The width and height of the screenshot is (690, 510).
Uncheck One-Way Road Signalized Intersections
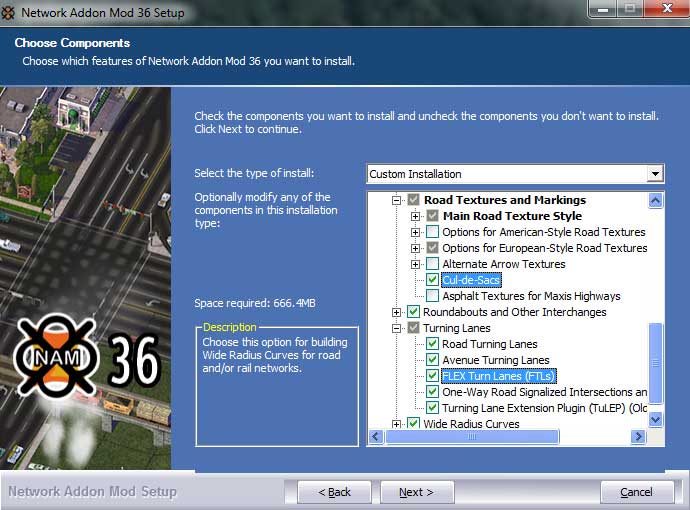click(433, 392)
